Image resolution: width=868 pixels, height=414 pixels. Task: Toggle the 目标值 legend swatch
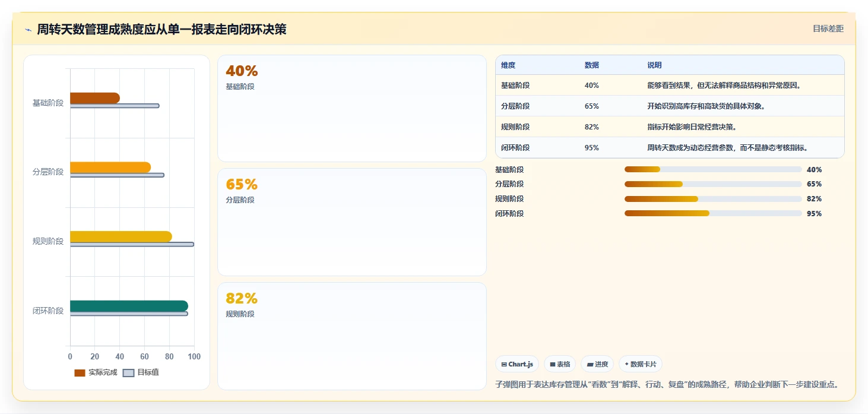[x=128, y=372]
